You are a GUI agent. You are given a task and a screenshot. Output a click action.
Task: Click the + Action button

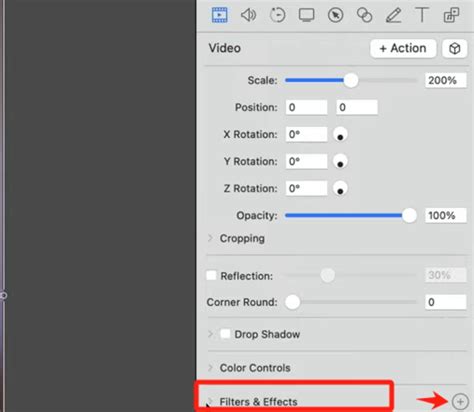403,49
